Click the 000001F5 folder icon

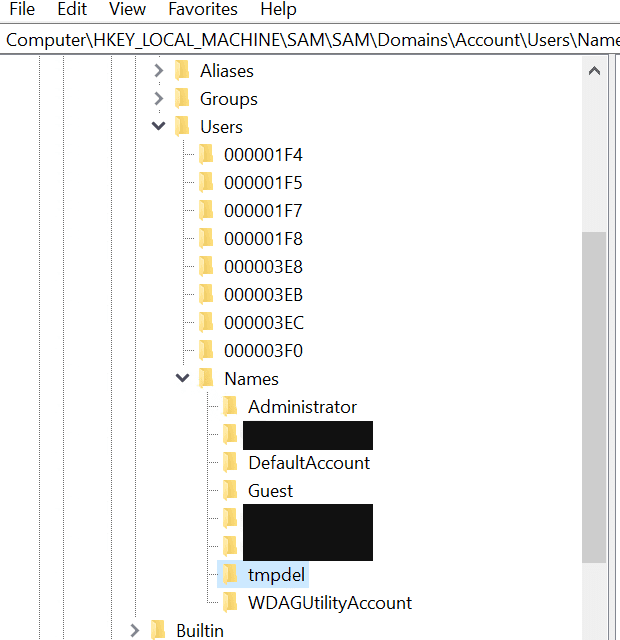[206, 182]
